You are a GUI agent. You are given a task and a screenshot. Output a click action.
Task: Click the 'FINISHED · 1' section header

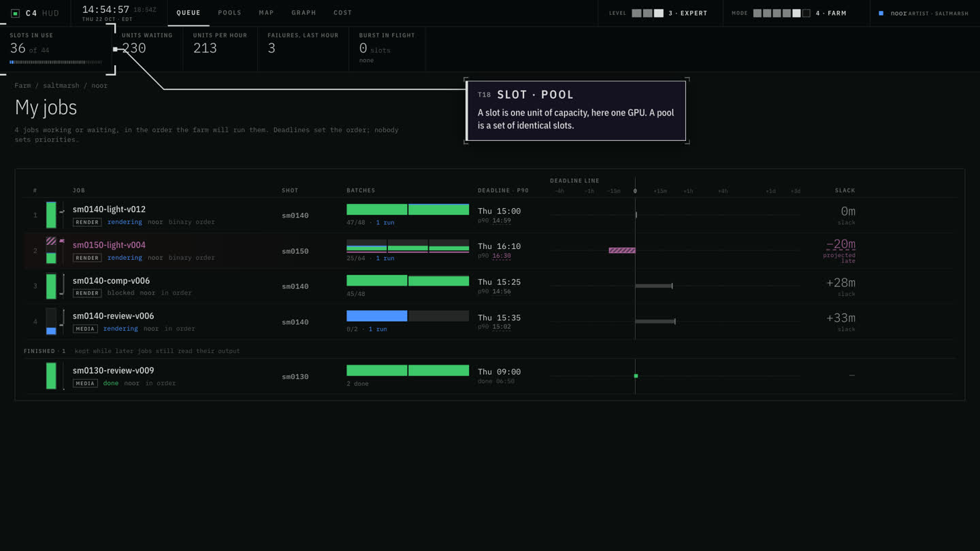44,351
